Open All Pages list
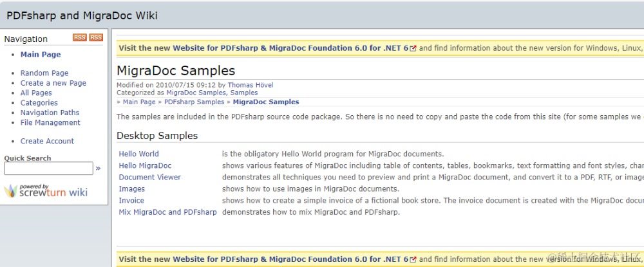 (36, 93)
